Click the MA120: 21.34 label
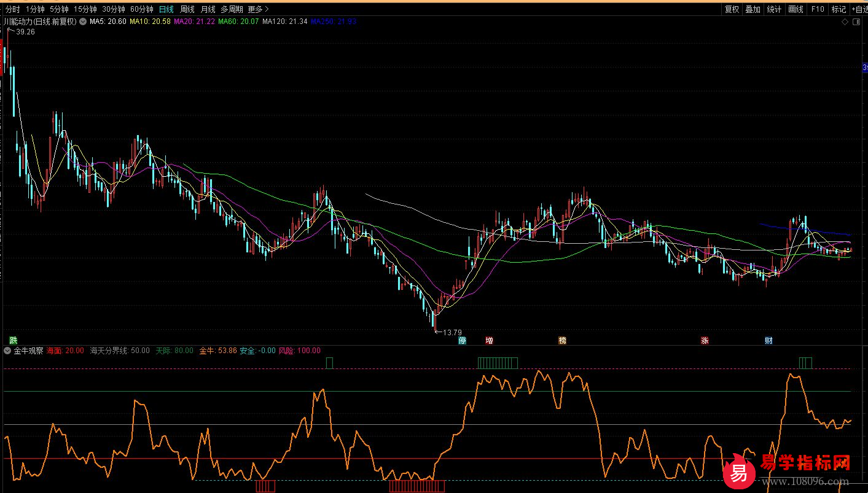The width and height of the screenshot is (868, 493). (x=284, y=21)
